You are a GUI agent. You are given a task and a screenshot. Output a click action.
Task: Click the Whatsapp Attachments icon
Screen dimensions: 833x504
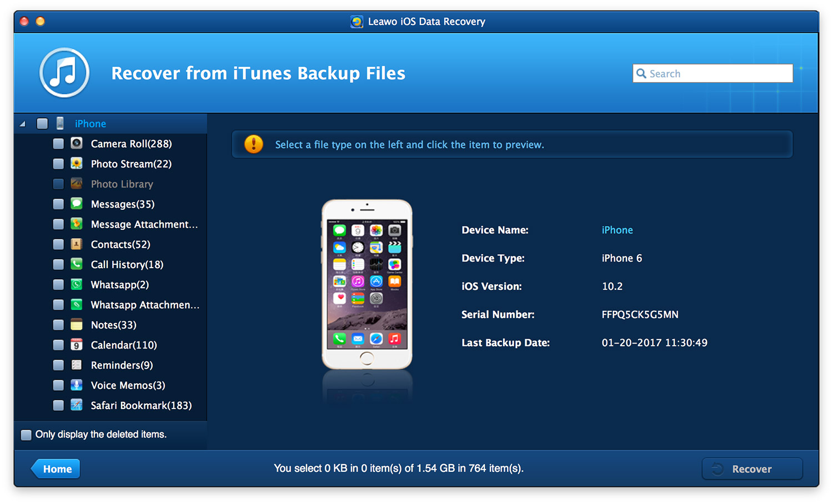coord(77,304)
